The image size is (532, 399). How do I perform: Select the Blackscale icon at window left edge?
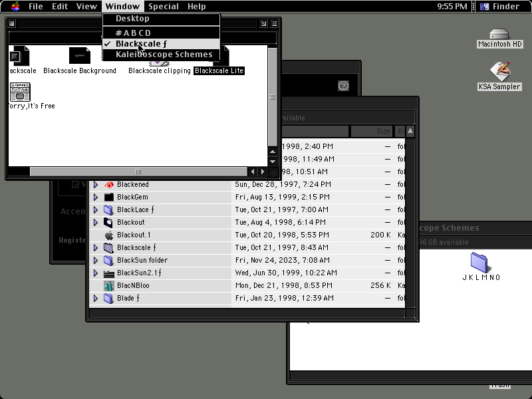pos(19,56)
